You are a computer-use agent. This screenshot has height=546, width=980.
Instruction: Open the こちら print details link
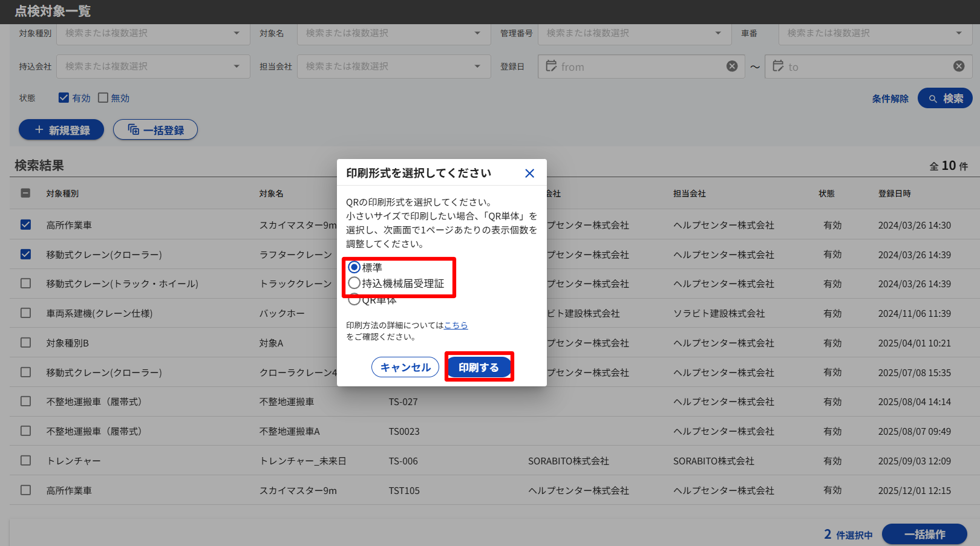[456, 325]
